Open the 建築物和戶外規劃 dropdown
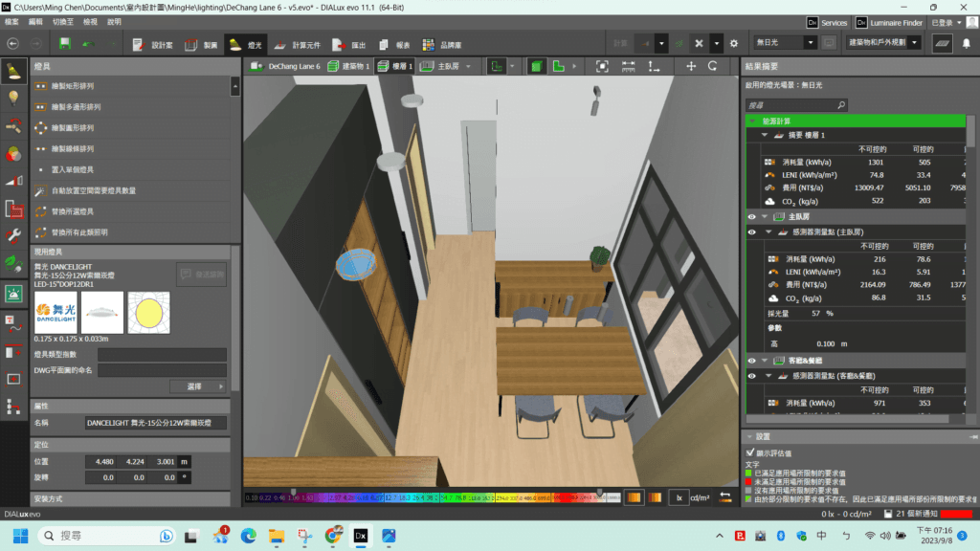Screen dimensions: 980x551 (883, 42)
